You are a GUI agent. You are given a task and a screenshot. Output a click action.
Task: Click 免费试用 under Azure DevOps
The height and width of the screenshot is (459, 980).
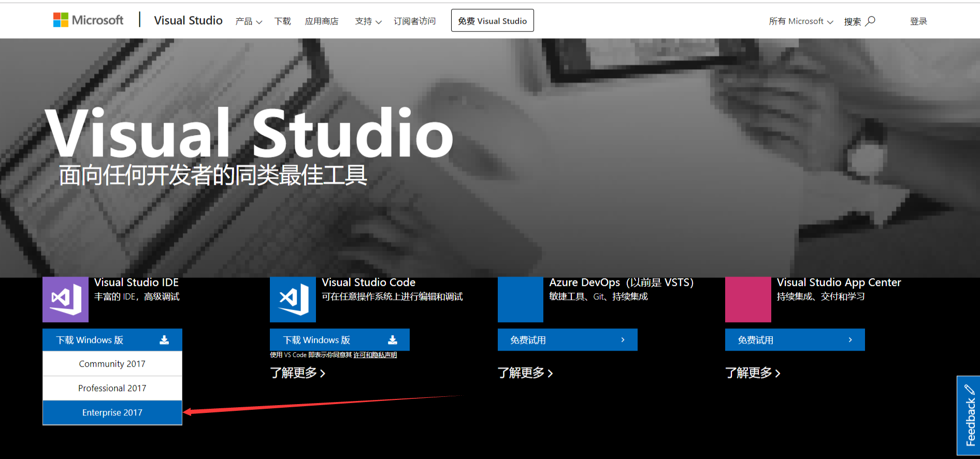pyautogui.click(x=568, y=340)
